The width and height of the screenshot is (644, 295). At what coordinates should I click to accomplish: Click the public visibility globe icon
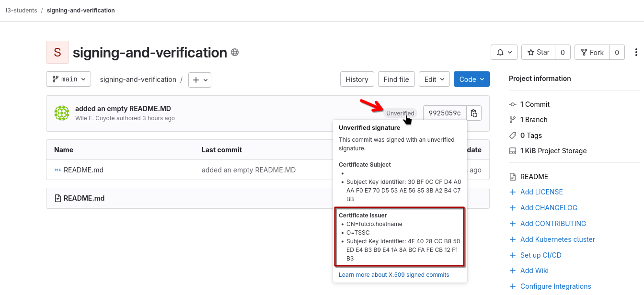235,52
